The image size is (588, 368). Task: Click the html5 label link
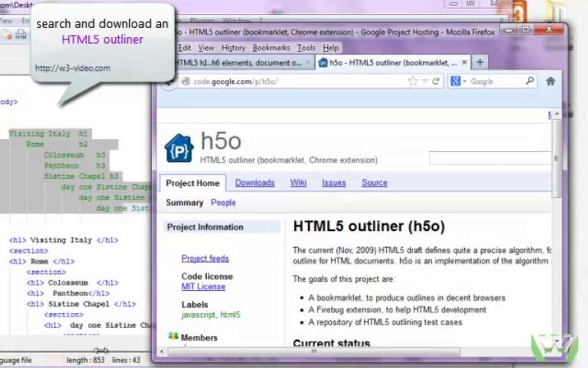pyautogui.click(x=230, y=315)
